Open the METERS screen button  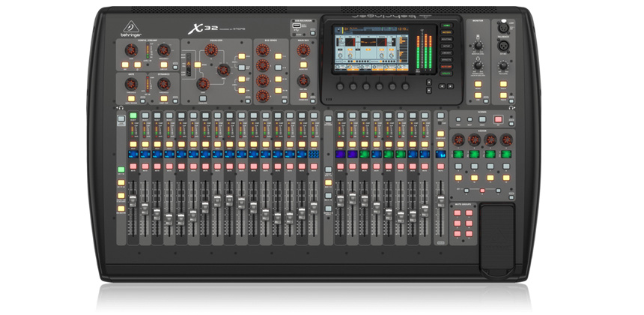coord(446,32)
